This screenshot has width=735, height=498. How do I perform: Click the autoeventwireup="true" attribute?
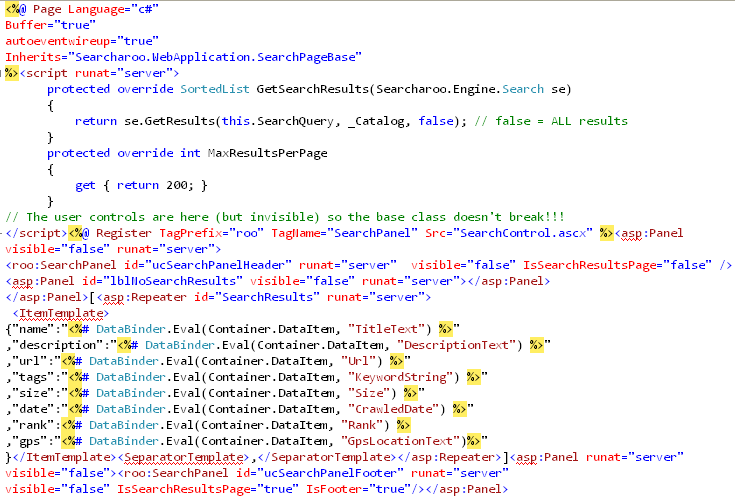pyautogui.click(x=82, y=41)
